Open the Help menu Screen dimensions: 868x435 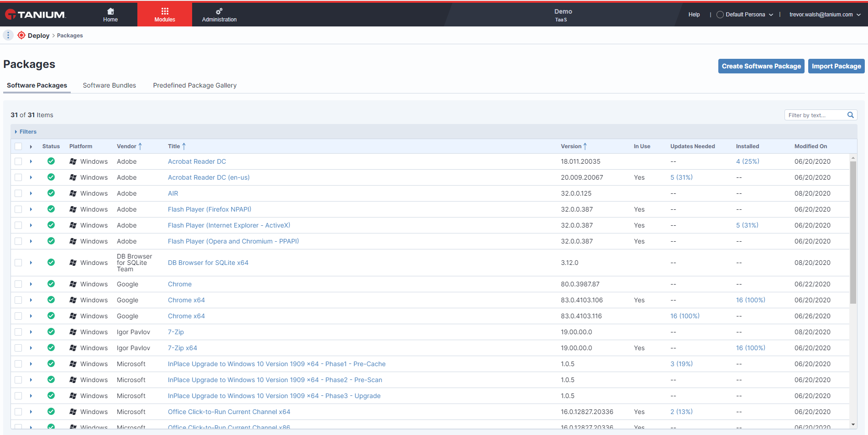tap(694, 15)
